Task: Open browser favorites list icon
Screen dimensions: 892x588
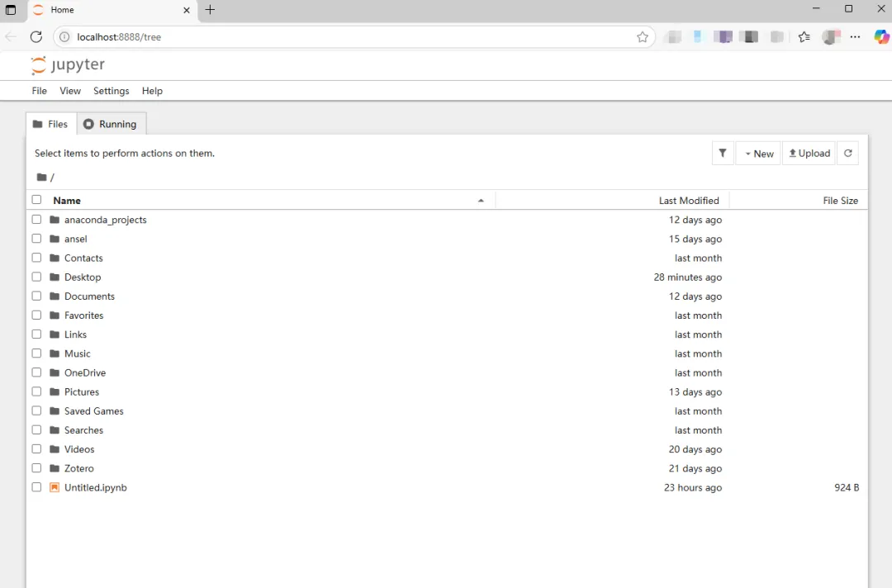Action: click(x=804, y=37)
